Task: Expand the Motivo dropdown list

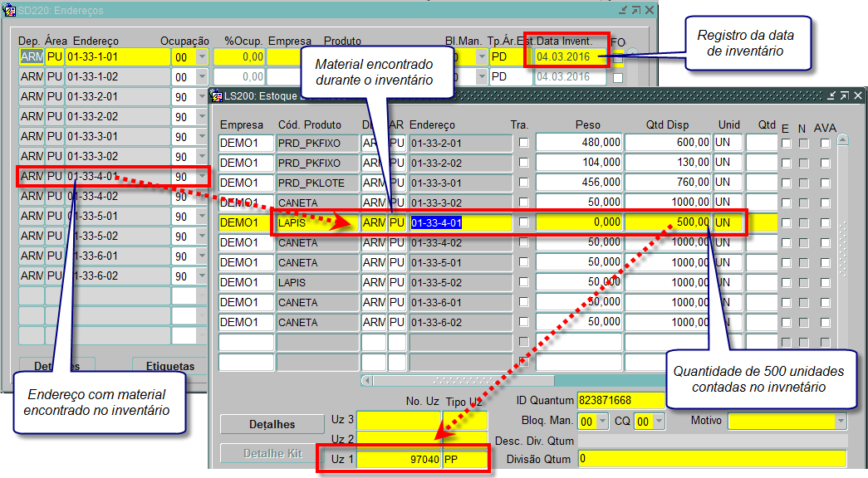Action: click(841, 422)
